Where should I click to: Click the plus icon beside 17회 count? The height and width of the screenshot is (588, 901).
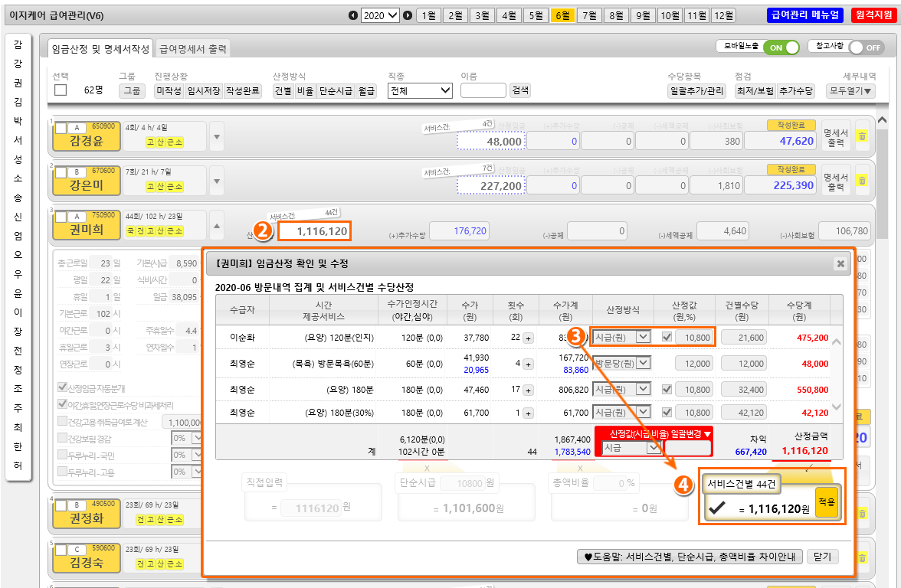tap(527, 390)
